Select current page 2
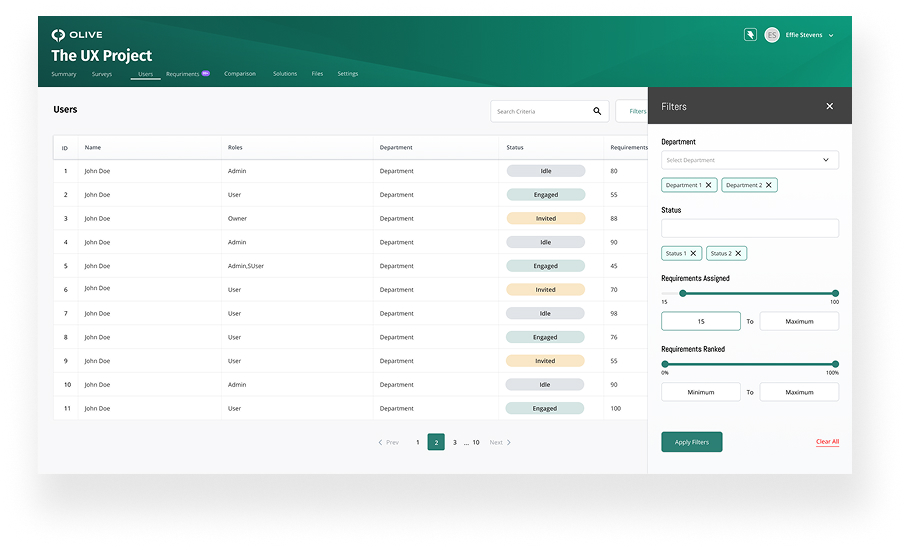This screenshot has height=550, width=906. 436,442
